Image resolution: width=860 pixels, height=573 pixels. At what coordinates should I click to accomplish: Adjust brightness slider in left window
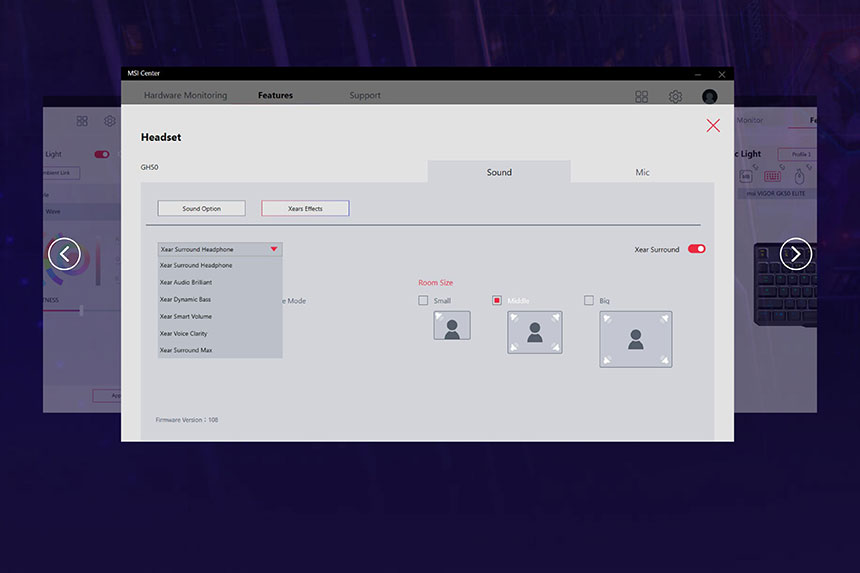click(81, 311)
